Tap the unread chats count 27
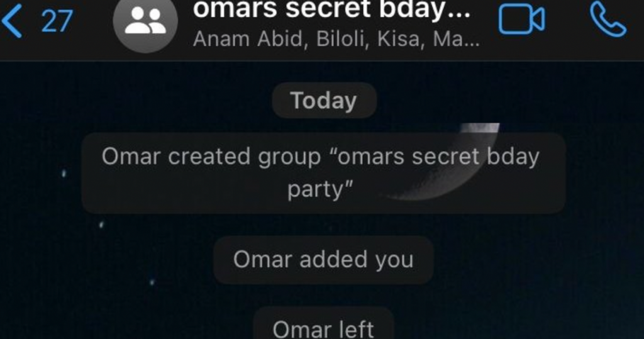The height and width of the screenshot is (339, 644). [57, 22]
